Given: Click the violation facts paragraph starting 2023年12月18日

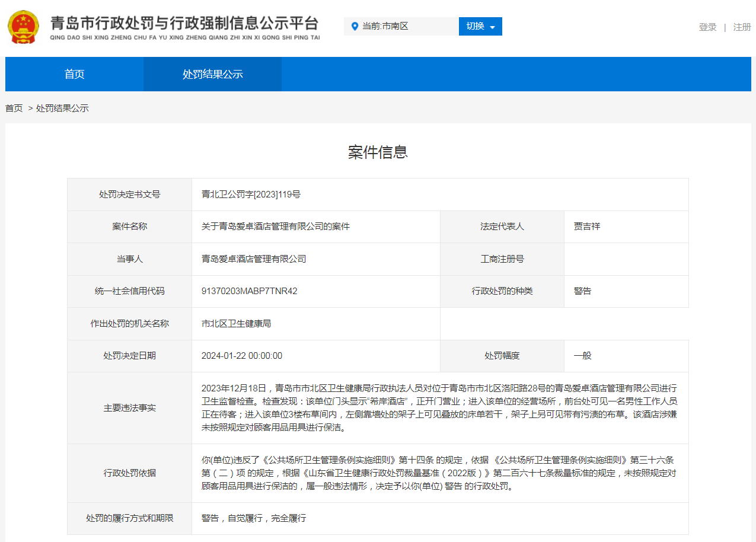Looking at the screenshot, I should point(439,408).
